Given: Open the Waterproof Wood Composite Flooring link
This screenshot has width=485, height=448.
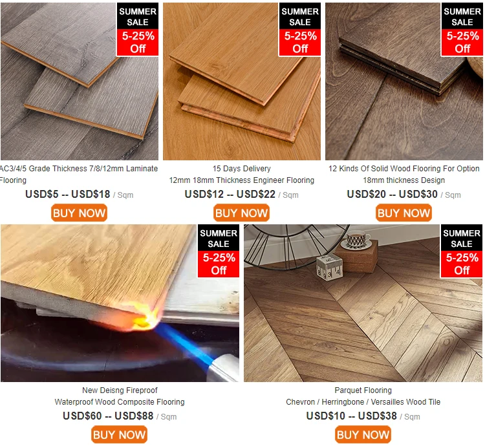Looking at the screenshot, I should click(120, 402).
